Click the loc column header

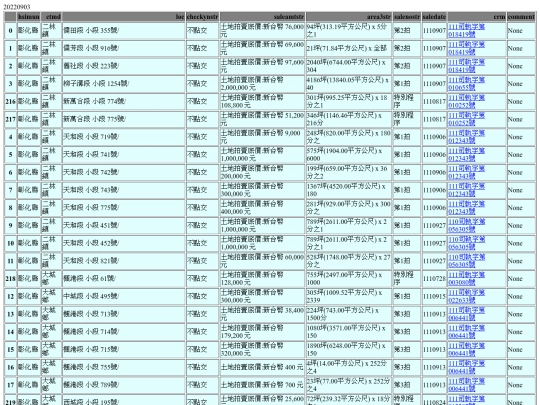click(x=124, y=17)
